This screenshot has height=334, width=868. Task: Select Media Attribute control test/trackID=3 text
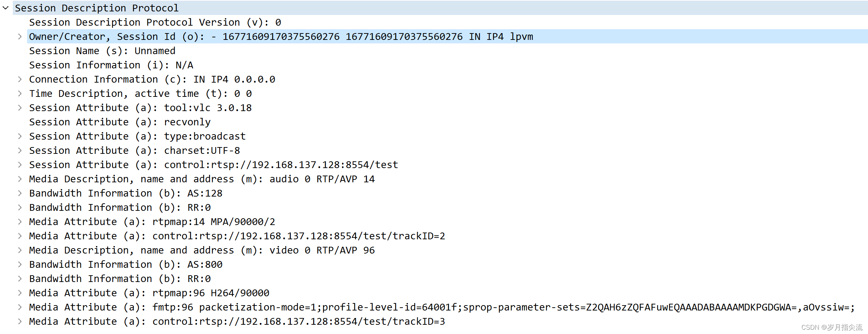tap(237, 322)
